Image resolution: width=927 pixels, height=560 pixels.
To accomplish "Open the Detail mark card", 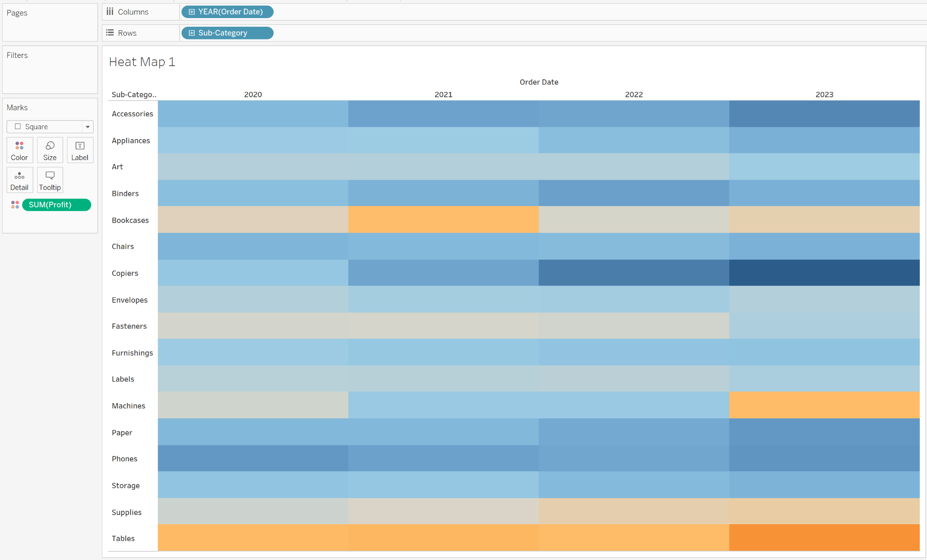I will click(19, 180).
